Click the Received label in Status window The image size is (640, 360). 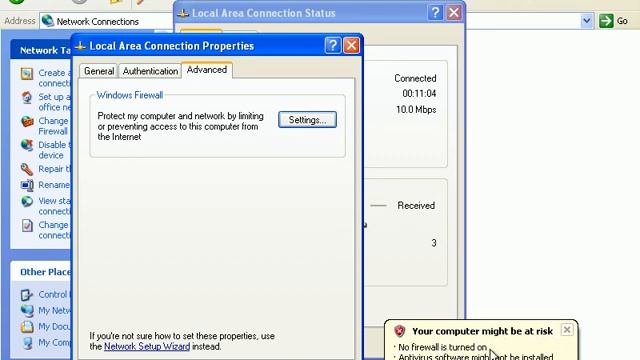click(x=416, y=206)
